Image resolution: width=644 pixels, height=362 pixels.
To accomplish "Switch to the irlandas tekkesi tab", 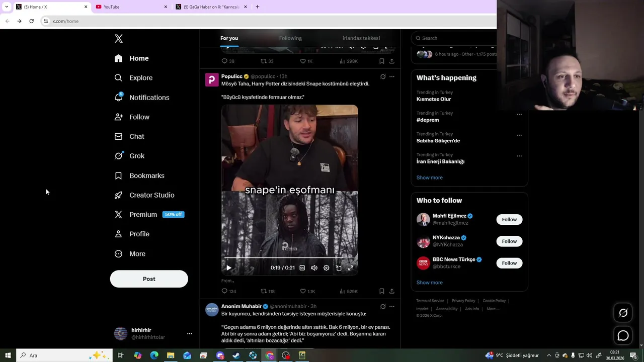I will pyautogui.click(x=361, y=38).
